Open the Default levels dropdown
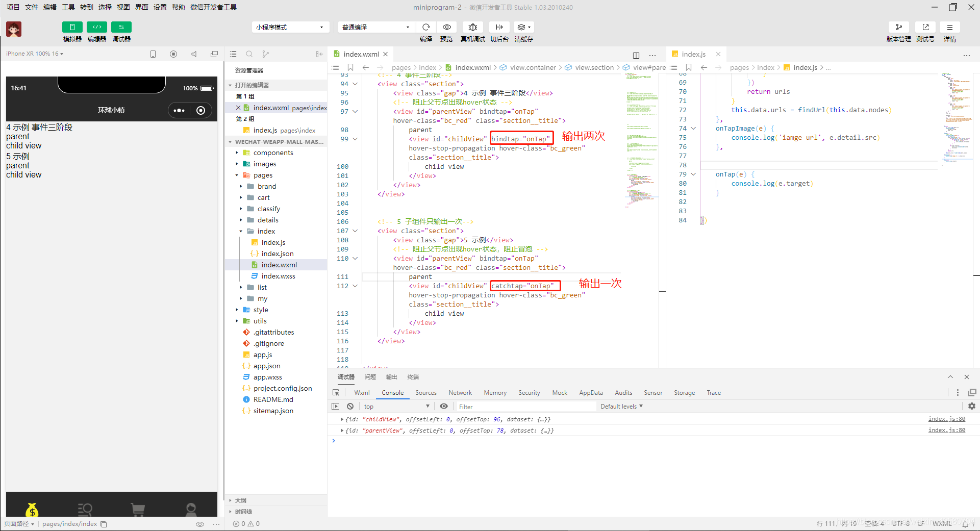The width and height of the screenshot is (980, 531). pos(621,407)
